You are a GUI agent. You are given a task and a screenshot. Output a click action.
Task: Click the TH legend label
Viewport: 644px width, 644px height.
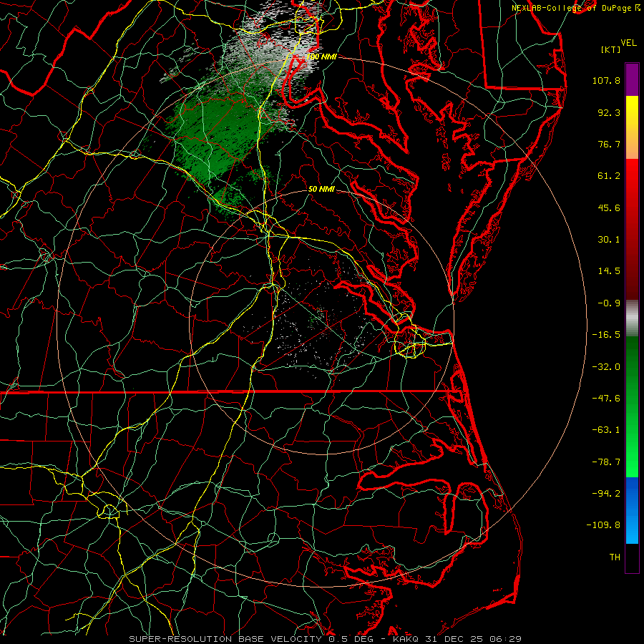[x=615, y=557]
